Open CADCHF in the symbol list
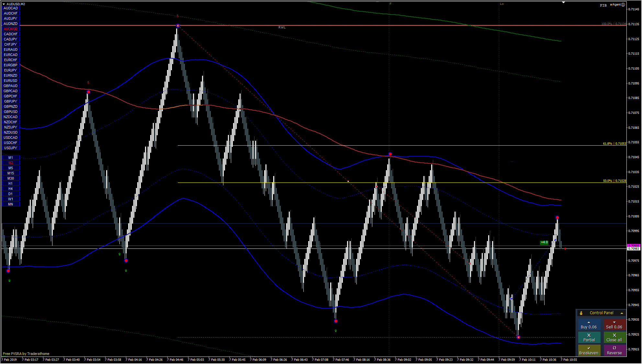642x364 pixels. 11,34
